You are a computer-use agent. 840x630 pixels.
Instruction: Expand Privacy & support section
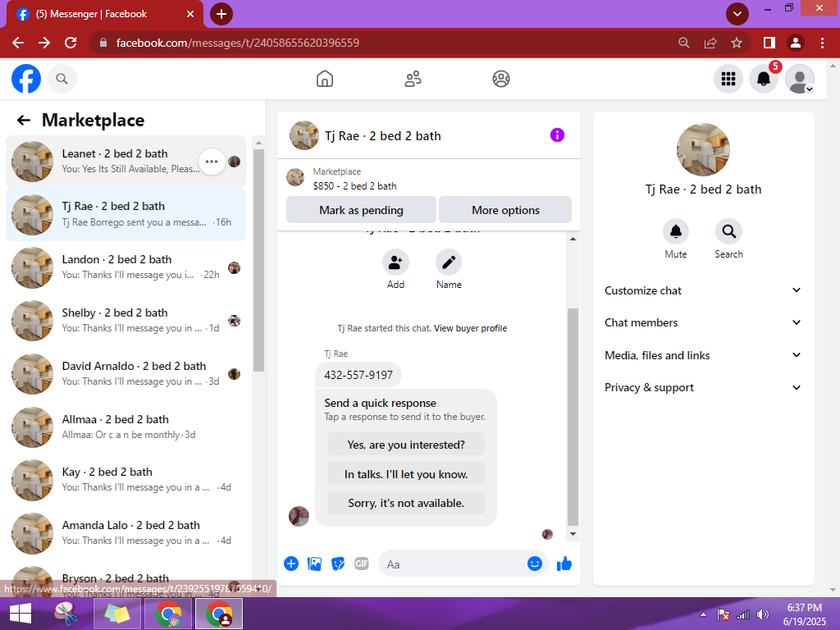tap(703, 387)
